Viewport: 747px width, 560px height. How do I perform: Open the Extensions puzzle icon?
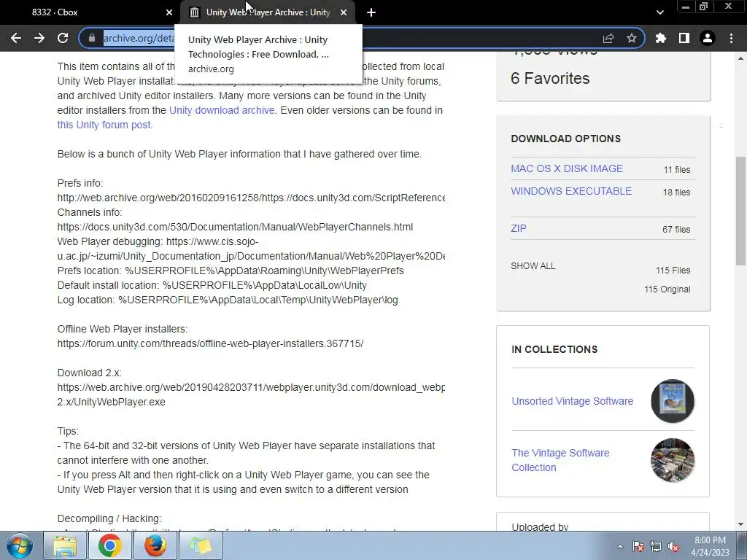[661, 38]
